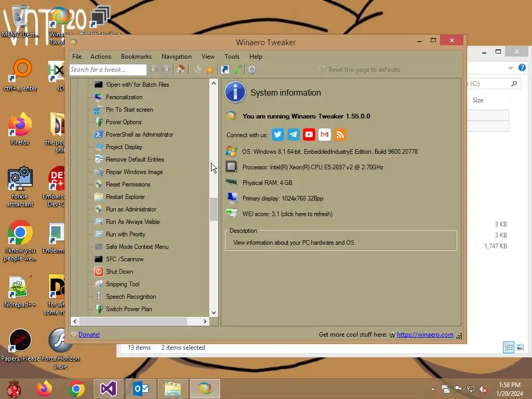Open the YouTube channel icon

point(309,135)
